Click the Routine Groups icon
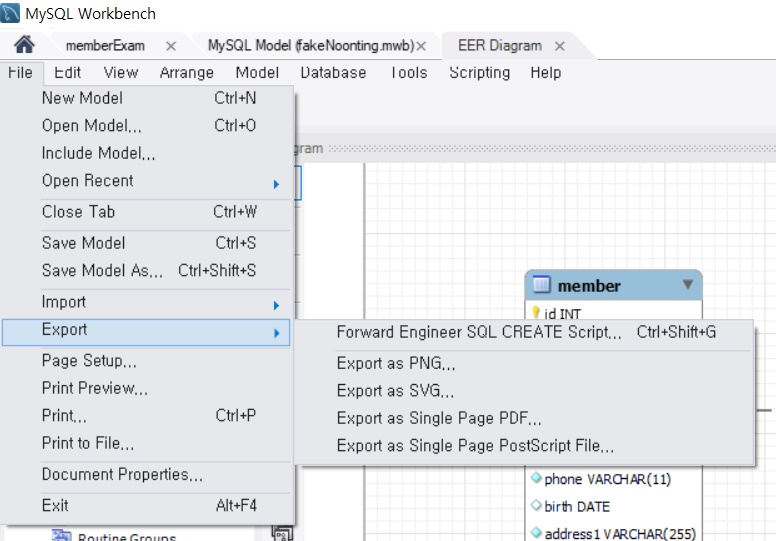The image size is (776, 541). tap(62, 536)
